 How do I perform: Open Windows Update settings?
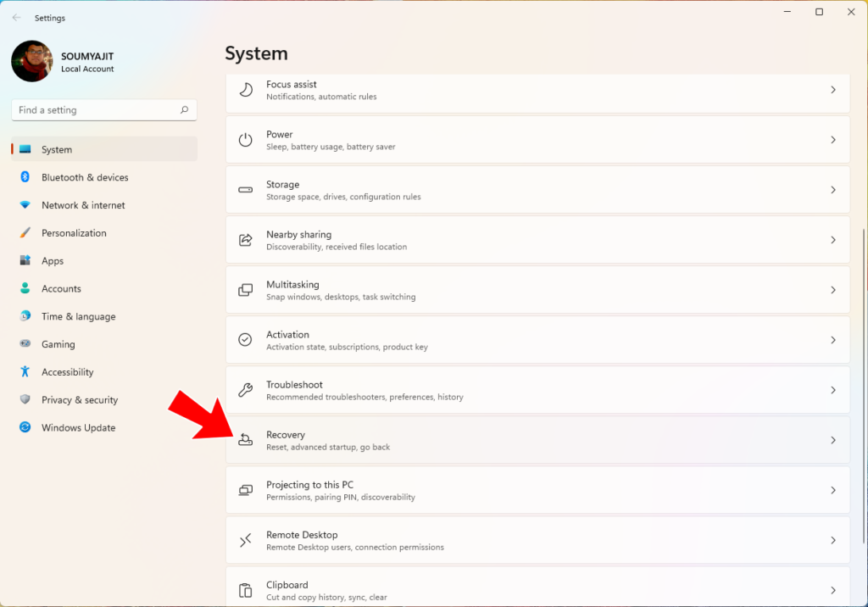pyautogui.click(x=104, y=427)
